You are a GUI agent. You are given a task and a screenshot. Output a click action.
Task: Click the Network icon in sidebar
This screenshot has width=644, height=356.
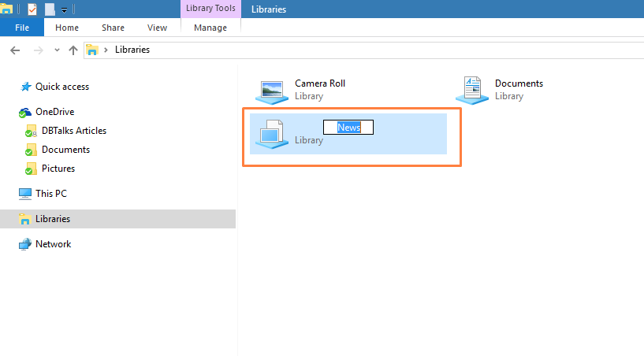pos(25,244)
